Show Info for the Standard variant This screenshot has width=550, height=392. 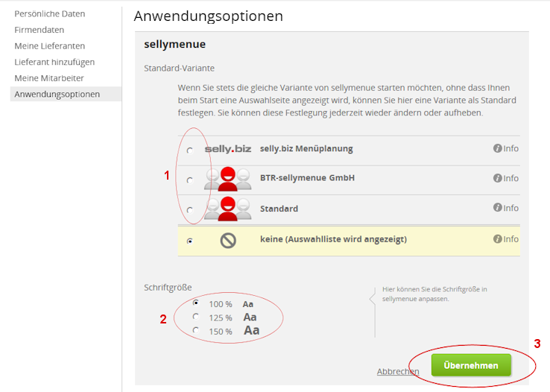(506, 208)
